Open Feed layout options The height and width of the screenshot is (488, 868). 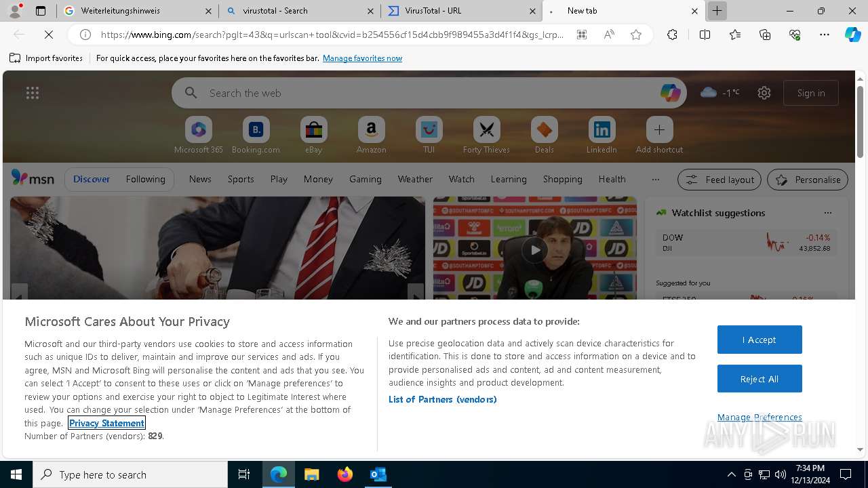(x=719, y=180)
